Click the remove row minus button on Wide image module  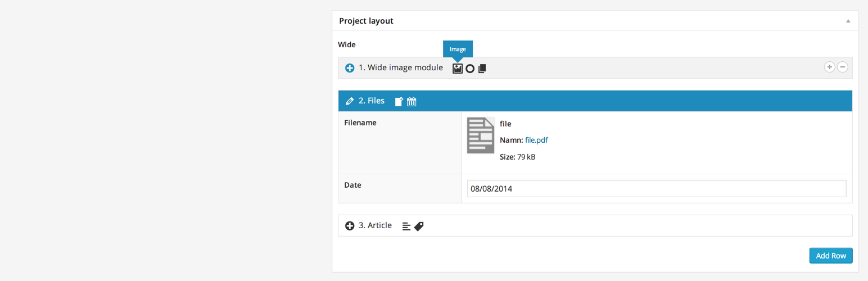(x=842, y=67)
